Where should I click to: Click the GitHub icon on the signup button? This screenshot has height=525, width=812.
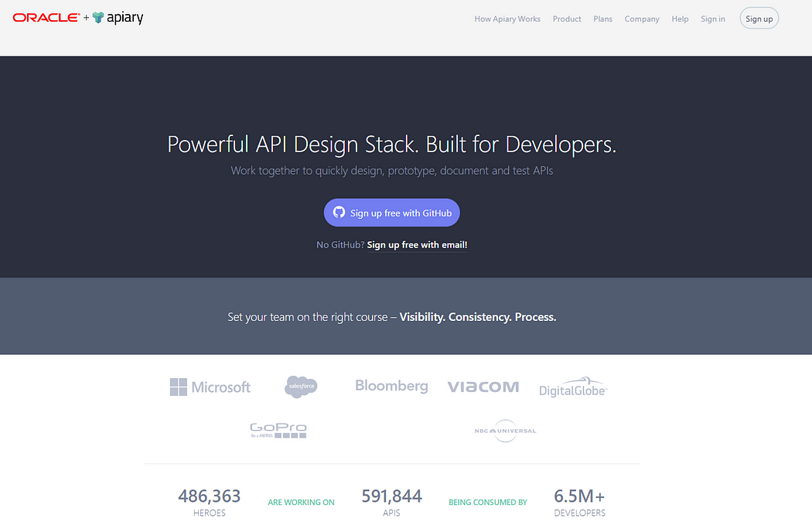[x=339, y=212]
